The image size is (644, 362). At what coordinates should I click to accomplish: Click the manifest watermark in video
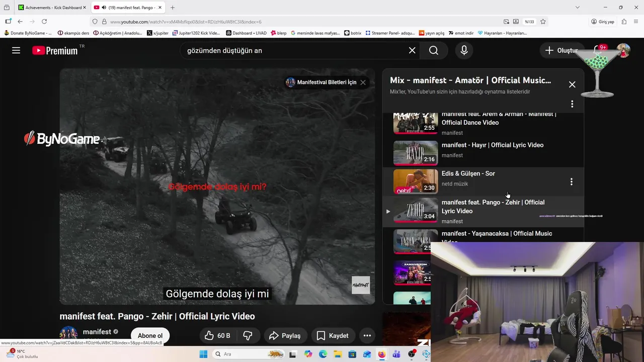coord(361,285)
